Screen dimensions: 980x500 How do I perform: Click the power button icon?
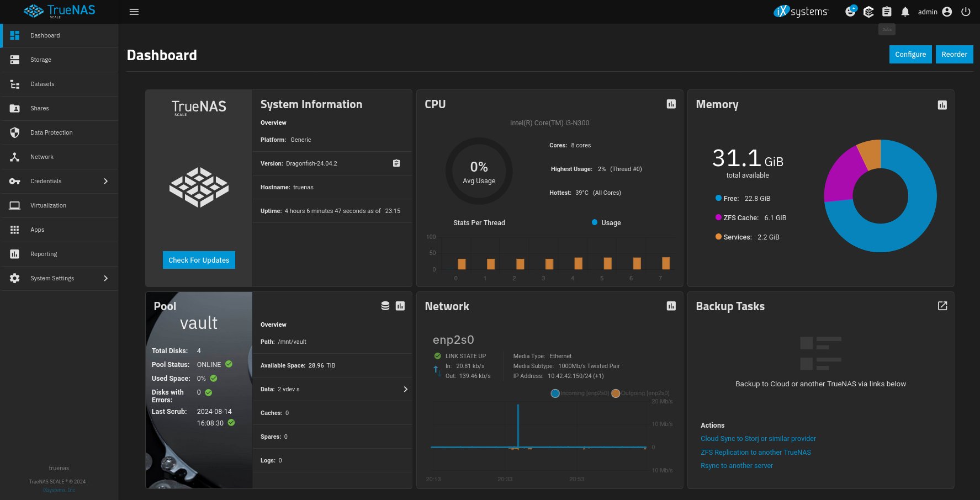966,12
